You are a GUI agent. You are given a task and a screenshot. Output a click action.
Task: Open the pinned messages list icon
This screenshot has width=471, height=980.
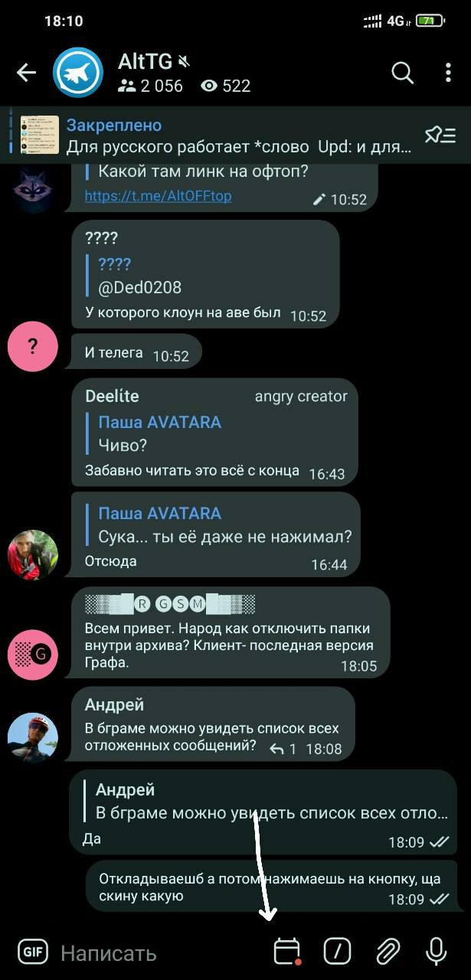point(440,136)
